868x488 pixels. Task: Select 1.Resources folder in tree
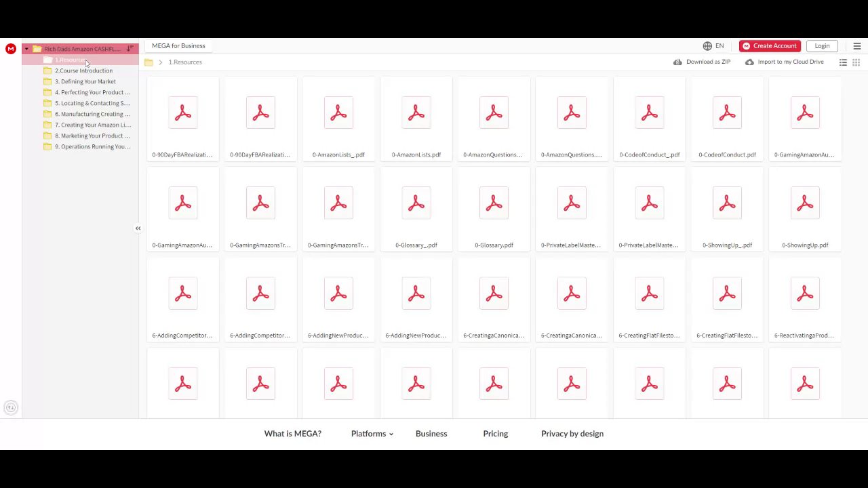tap(80, 60)
